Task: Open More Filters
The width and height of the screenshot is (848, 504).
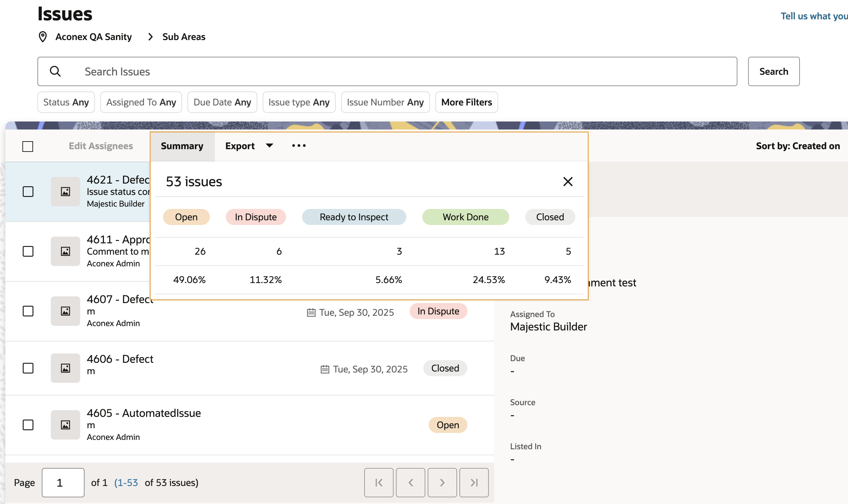Action: [466, 102]
